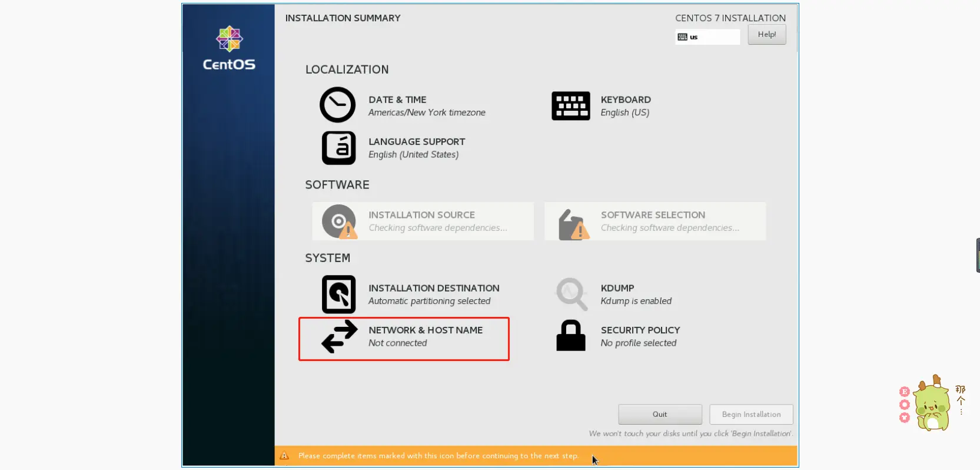Viewport: 980px width, 470px height.
Task: Click the warning triangle in the bottom bar
Action: point(284,456)
